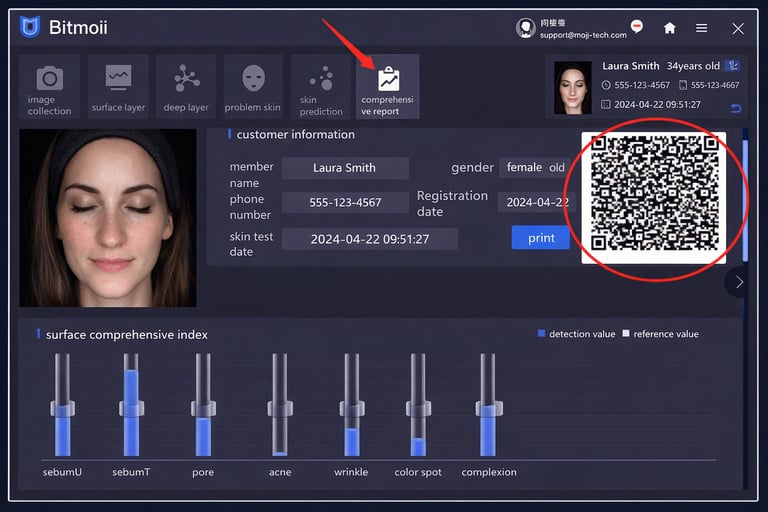Open the notification chat bubble icon

point(637,26)
